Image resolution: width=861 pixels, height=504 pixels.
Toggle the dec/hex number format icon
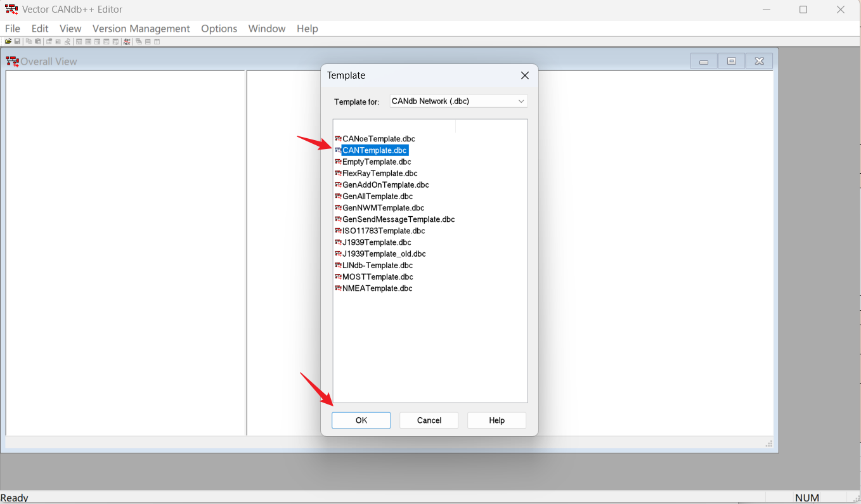tap(127, 42)
